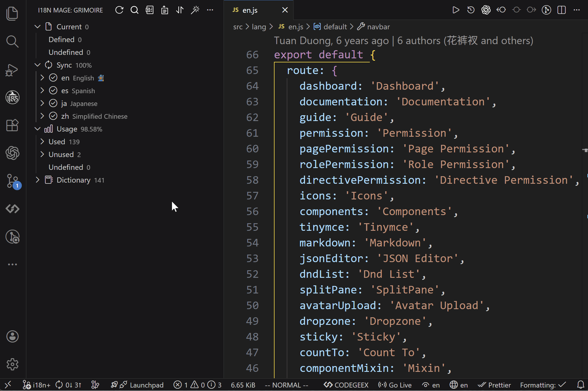Open search in the I18N Mage panel

point(135,10)
